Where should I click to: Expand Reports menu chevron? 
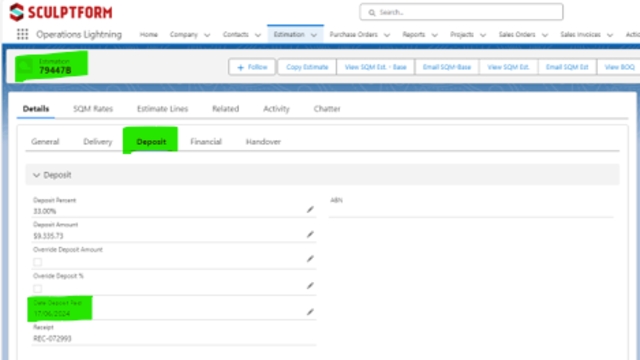[x=435, y=35]
